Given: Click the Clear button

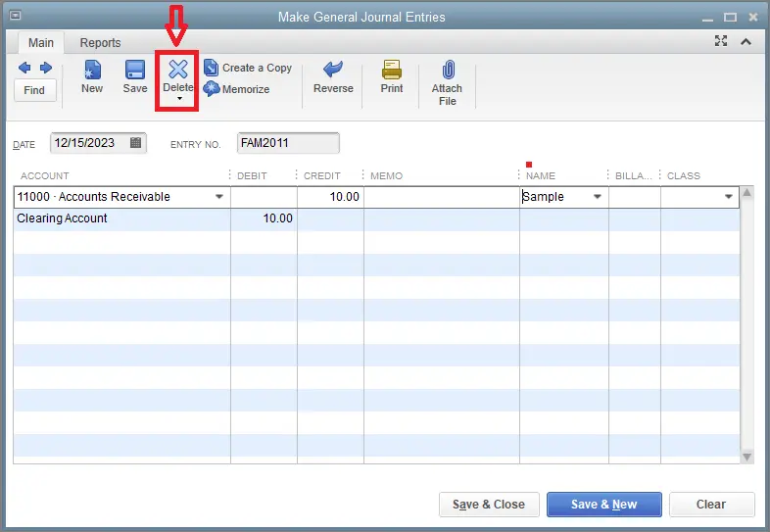Looking at the screenshot, I should (x=711, y=505).
